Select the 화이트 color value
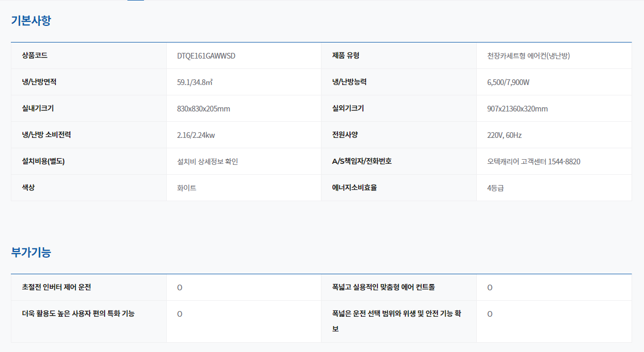This screenshot has height=352, width=644. click(x=187, y=188)
